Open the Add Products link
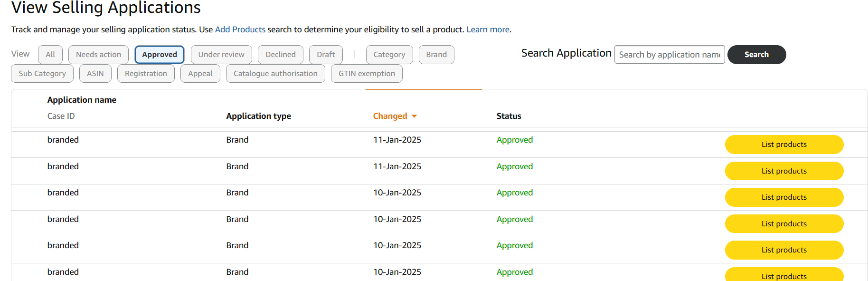Screen dimensions: 868x281 pos(240,29)
